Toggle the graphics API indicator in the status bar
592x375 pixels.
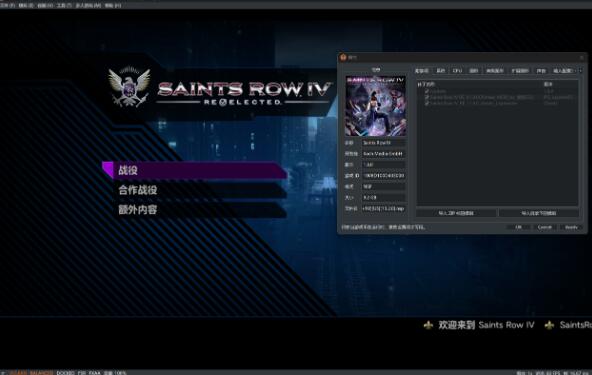pyautogui.click(x=18, y=373)
